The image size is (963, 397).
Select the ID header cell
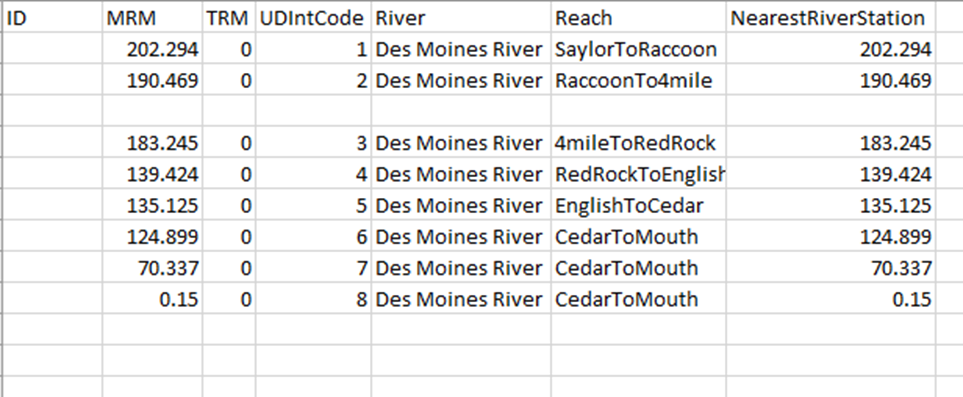click(53, 18)
